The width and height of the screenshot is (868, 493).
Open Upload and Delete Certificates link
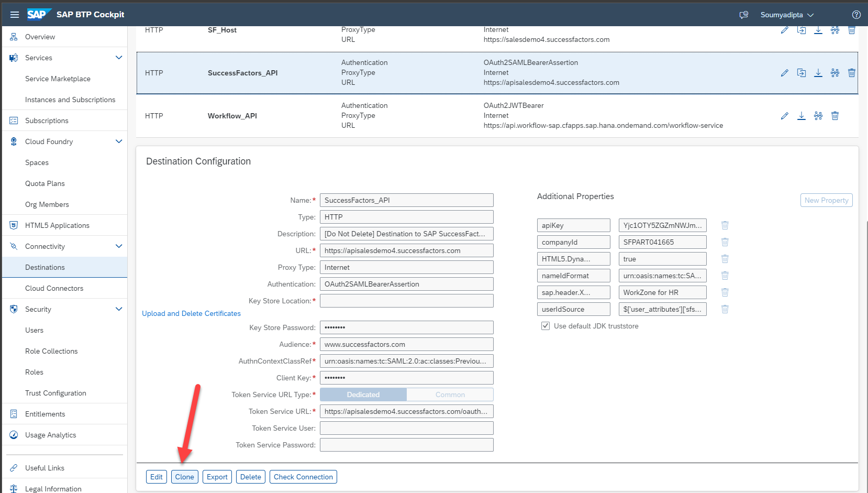click(192, 313)
